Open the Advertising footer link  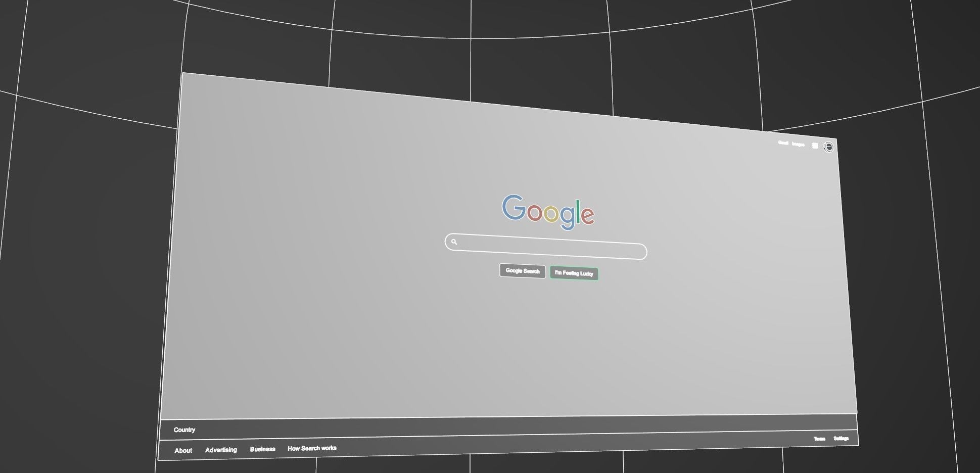pos(221,450)
